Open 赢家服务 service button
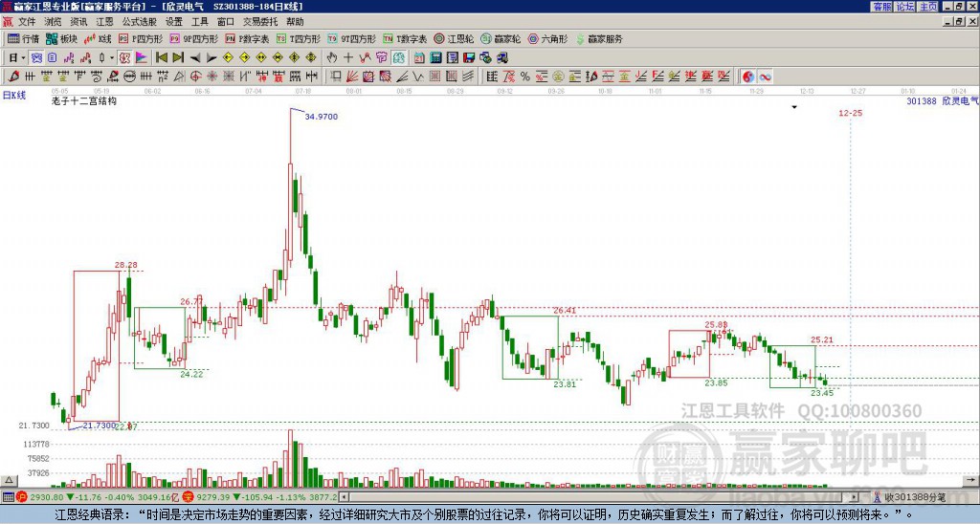Image resolution: width=980 pixels, height=524 pixels. 599,38
